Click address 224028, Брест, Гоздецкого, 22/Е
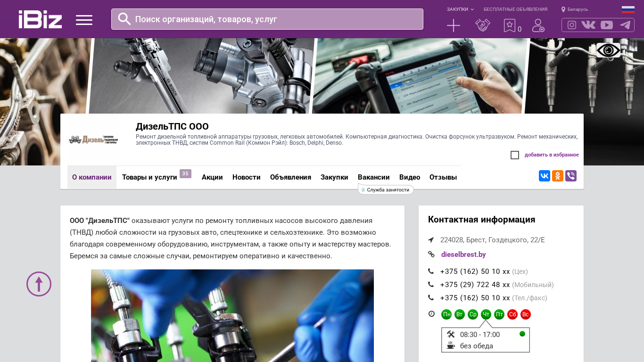The width and height of the screenshot is (644, 362). 492,240
